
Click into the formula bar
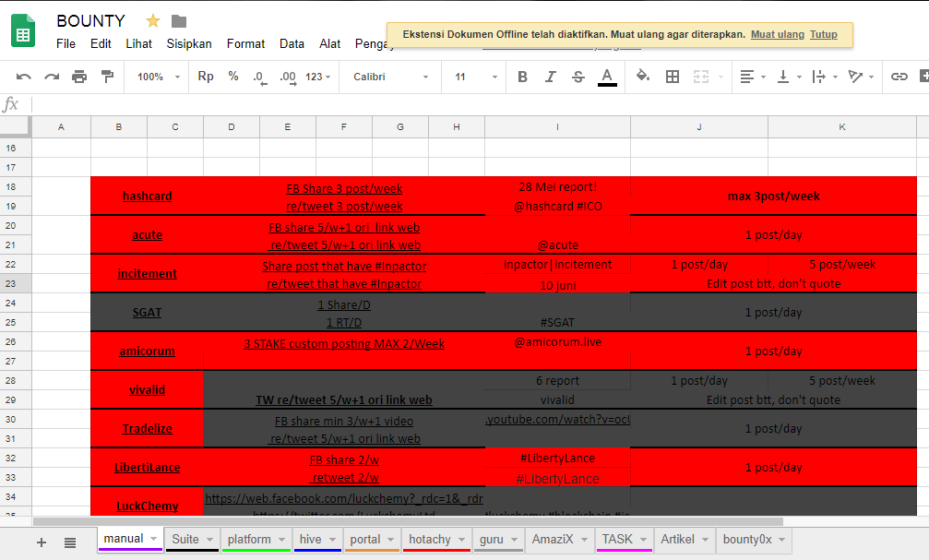(x=480, y=105)
